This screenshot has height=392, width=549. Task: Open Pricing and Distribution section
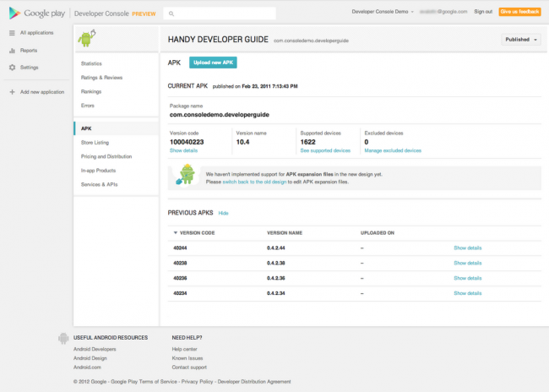pos(106,156)
